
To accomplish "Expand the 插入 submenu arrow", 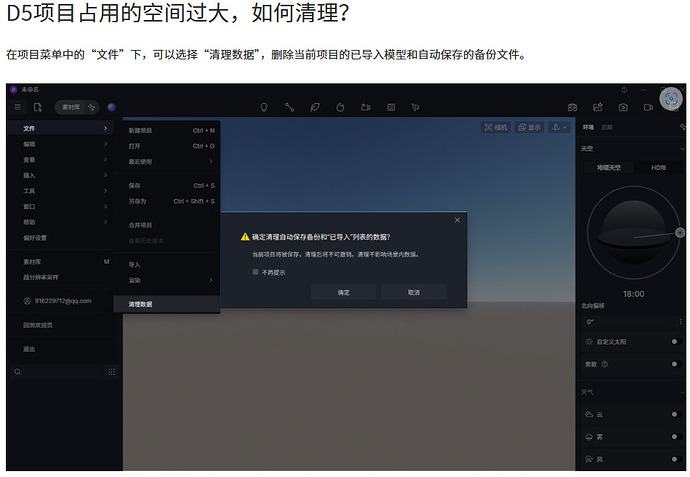I will coord(106,175).
